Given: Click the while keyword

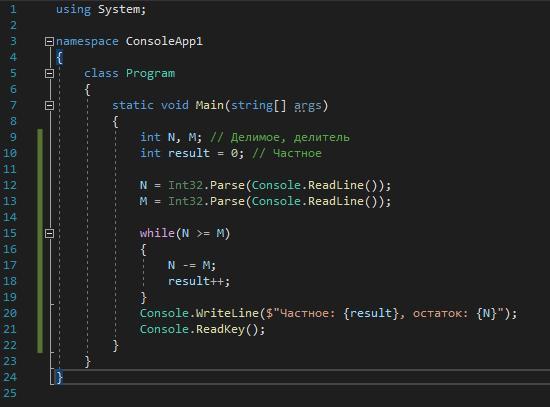Looking at the screenshot, I should 157,233.
